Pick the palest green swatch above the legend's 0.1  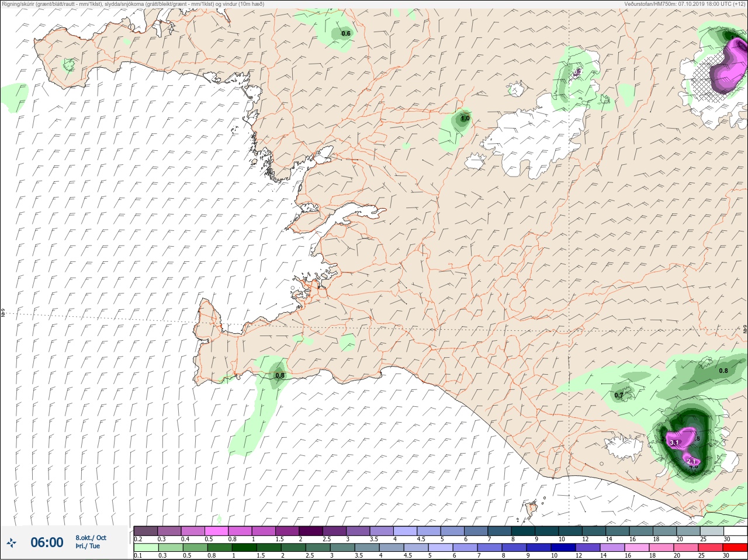pyautogui.click(x=146, y=548)
